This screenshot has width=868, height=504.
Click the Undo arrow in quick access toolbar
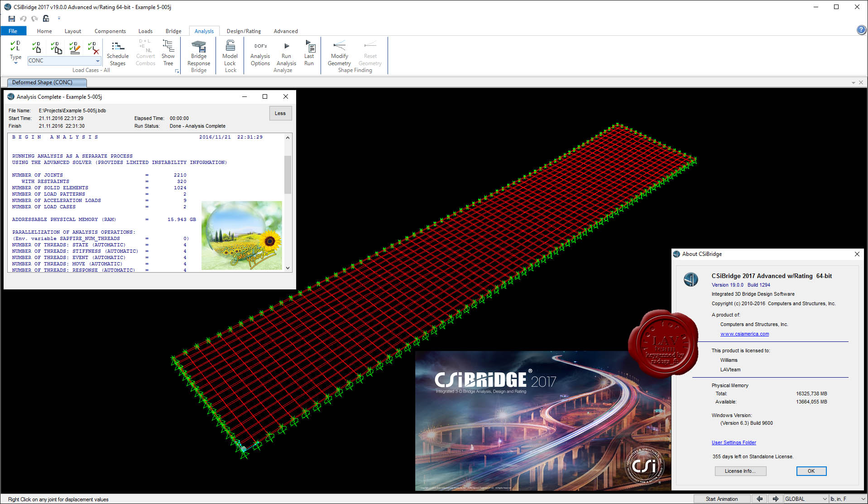[x=23, y=19]
